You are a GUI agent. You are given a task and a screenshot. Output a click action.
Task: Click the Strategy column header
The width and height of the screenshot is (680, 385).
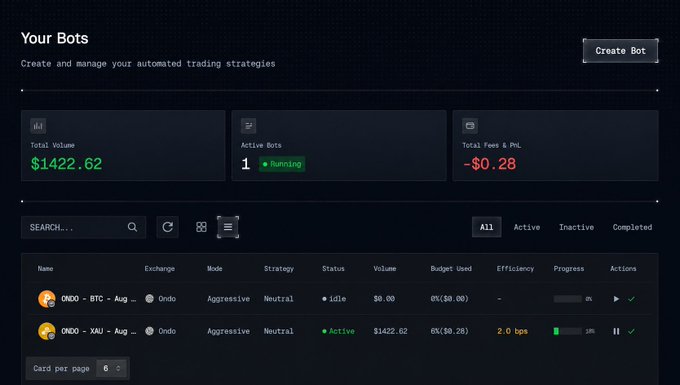coord(279,269)
